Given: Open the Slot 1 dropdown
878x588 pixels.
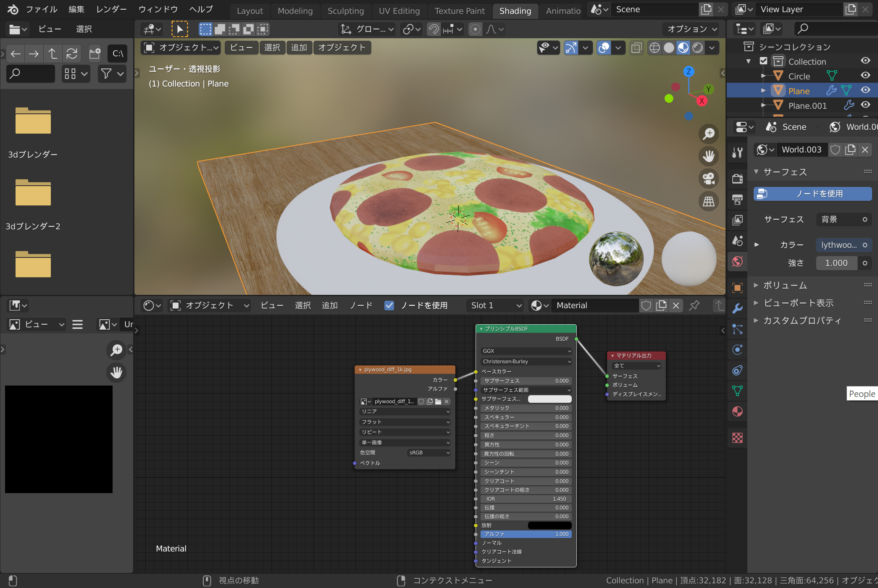Looking at the screenshot, I should 496,305.
